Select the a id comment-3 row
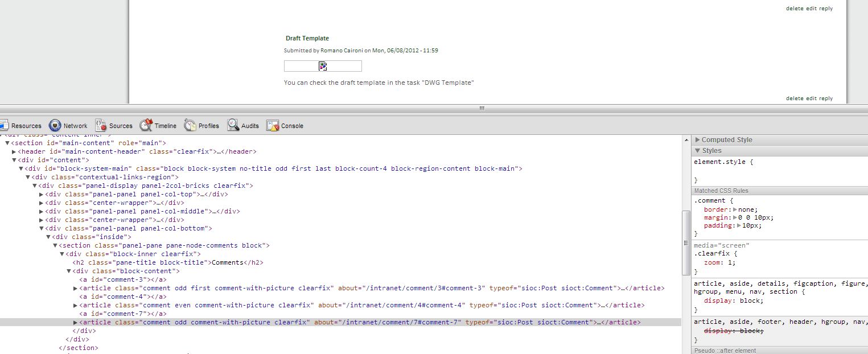 pos(122,279)
